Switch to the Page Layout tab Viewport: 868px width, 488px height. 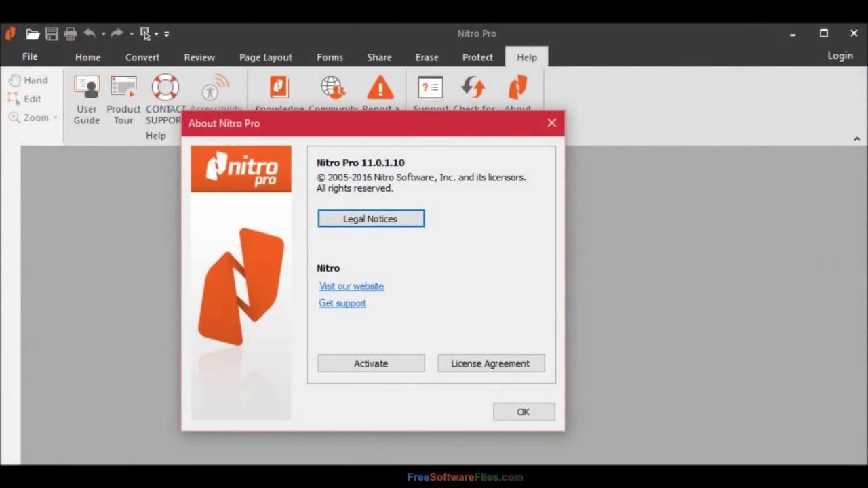(x=266, y=57)
